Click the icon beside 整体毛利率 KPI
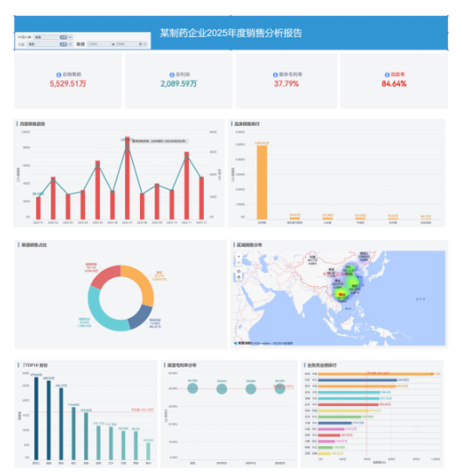The height and width of the screenshot is (476, 462). (275, 74)
